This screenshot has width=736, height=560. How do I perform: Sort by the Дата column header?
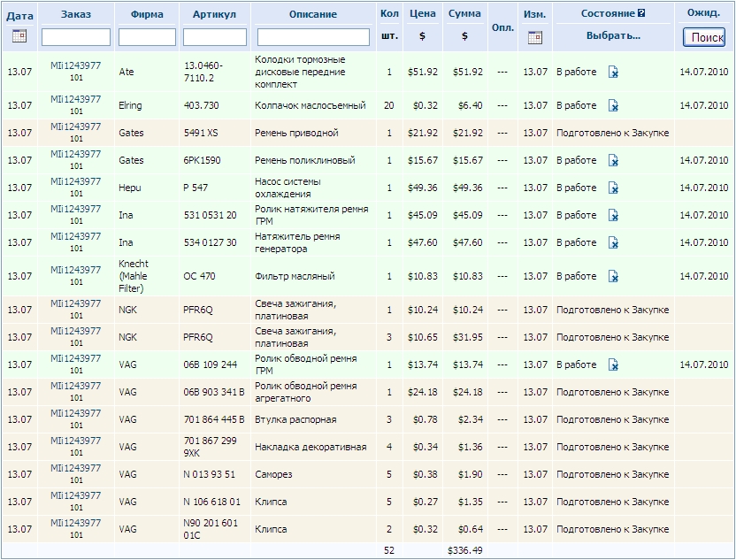(19, 16)
